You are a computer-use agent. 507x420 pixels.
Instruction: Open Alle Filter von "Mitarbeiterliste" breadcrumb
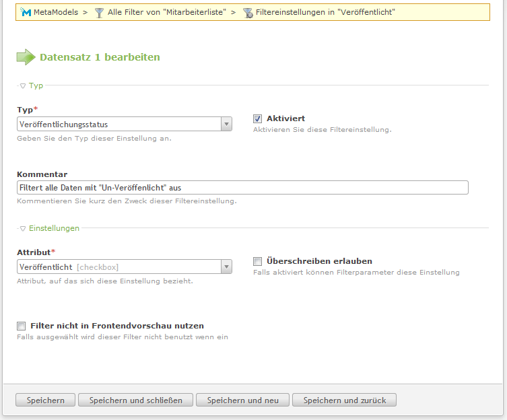point(167,12)
